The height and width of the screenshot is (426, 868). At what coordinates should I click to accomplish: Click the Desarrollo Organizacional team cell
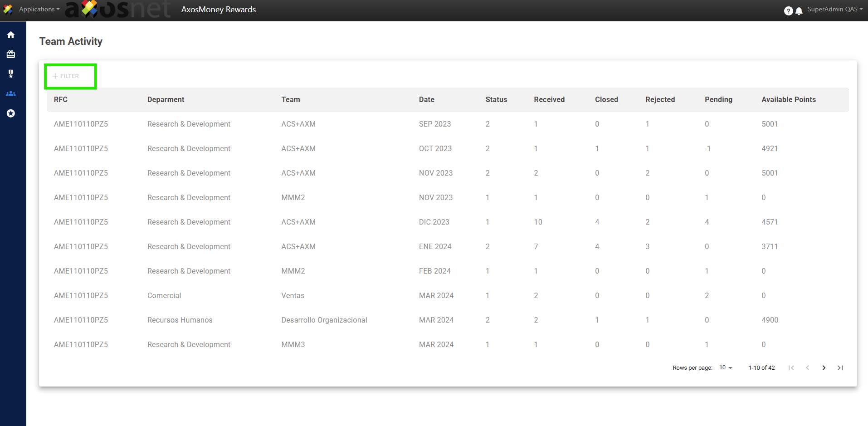point(324,320)
